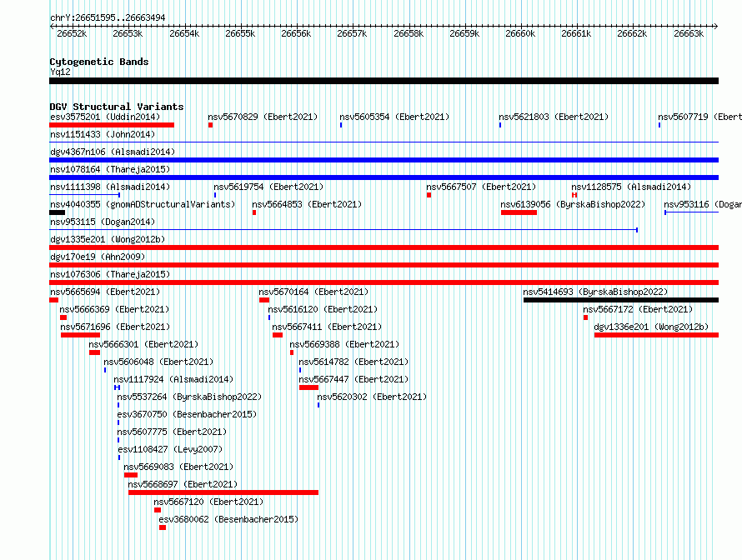Open dgv1335e201 (Wong2012b) variant
The width and height of the screenshot is (742, 560).
pyautogui.click(x=108, y=239)
